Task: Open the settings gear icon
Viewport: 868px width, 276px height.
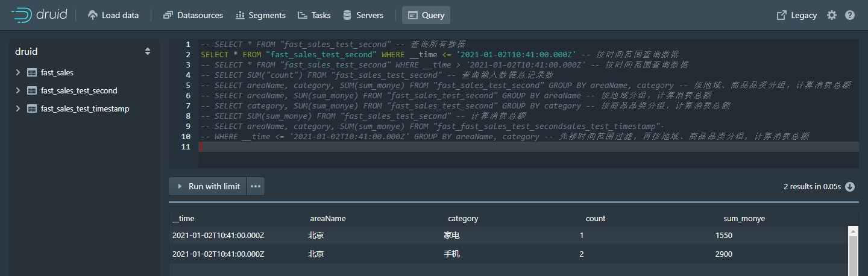Action: pyautogui.click(x=832, y=15)
